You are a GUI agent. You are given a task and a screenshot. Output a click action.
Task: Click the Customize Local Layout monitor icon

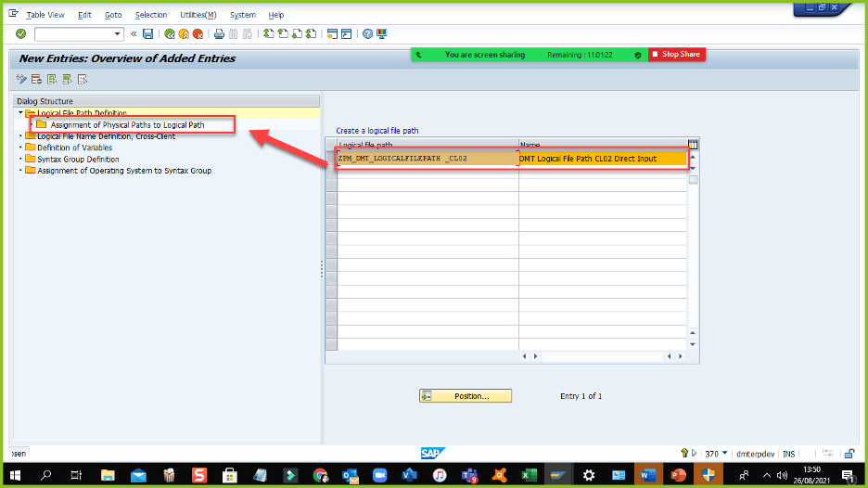coord(382,34)
